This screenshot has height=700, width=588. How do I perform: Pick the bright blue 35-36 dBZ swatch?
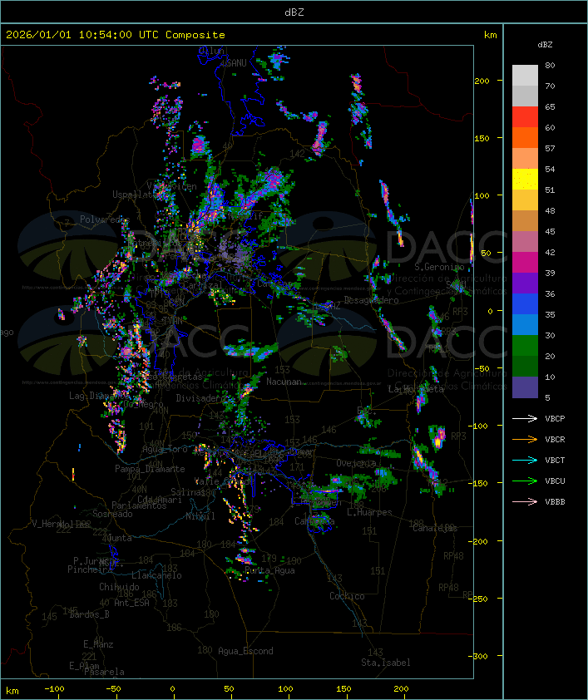pyautogui.click(x=525, y=304)
